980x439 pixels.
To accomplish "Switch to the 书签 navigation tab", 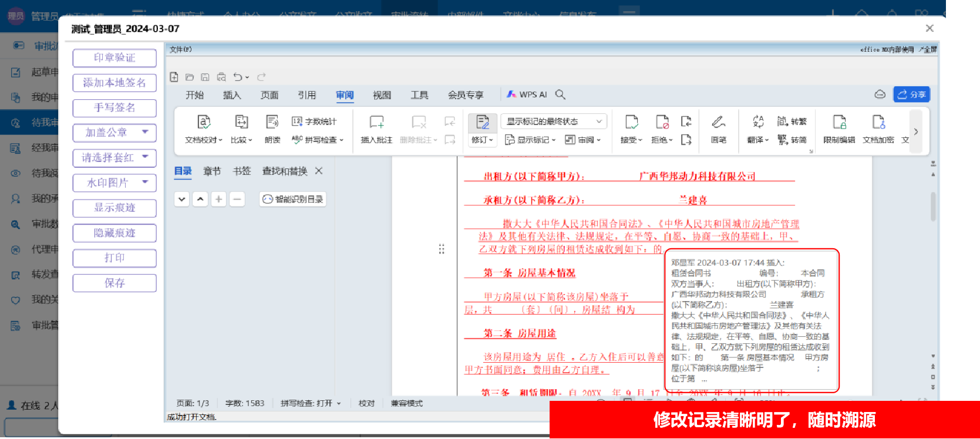I will pos(242,171).
